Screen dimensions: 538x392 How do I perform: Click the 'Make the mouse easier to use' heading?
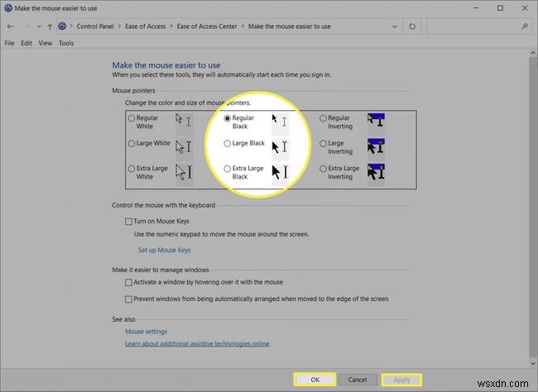tap(166, 65)
